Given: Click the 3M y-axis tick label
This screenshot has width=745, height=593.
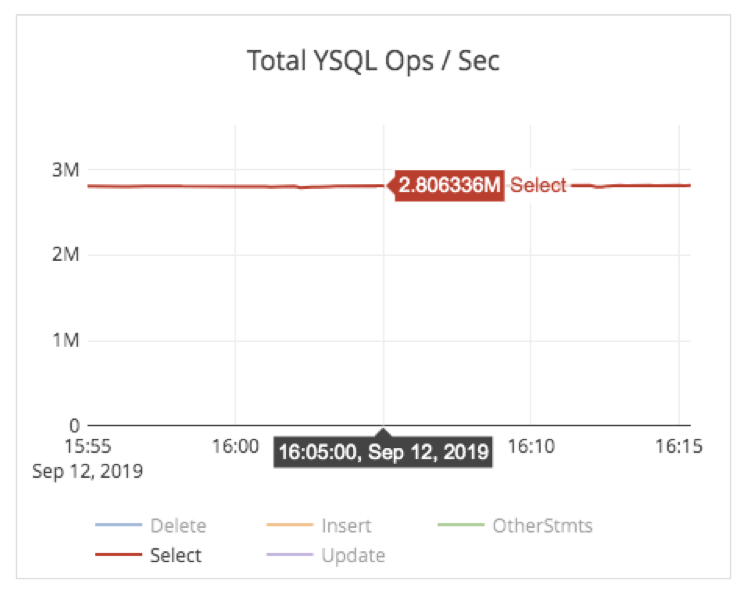Looking at the screenshot, I should pyautogui.click(x=65, y=170).
